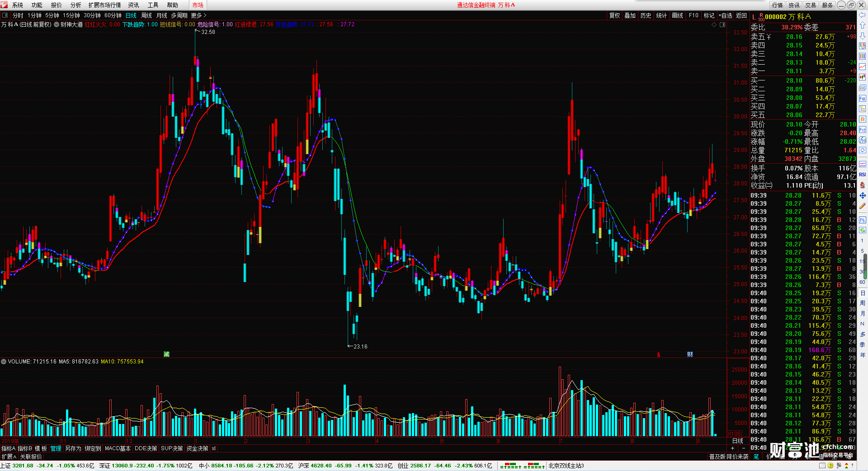Select the 30分钟 period
This screenshot has width=868, height=471.
pos(92,15)
